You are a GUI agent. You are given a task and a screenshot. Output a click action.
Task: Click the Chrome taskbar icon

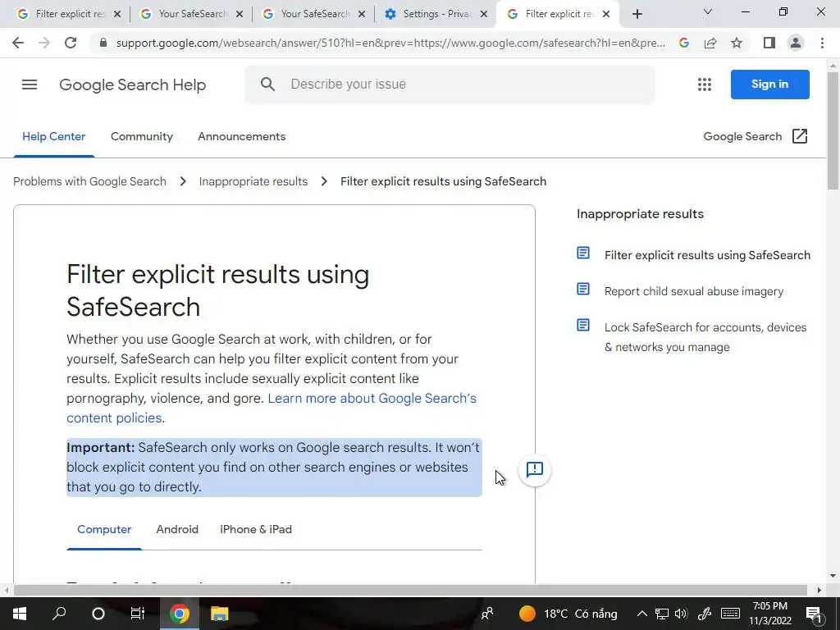point(180,614)
